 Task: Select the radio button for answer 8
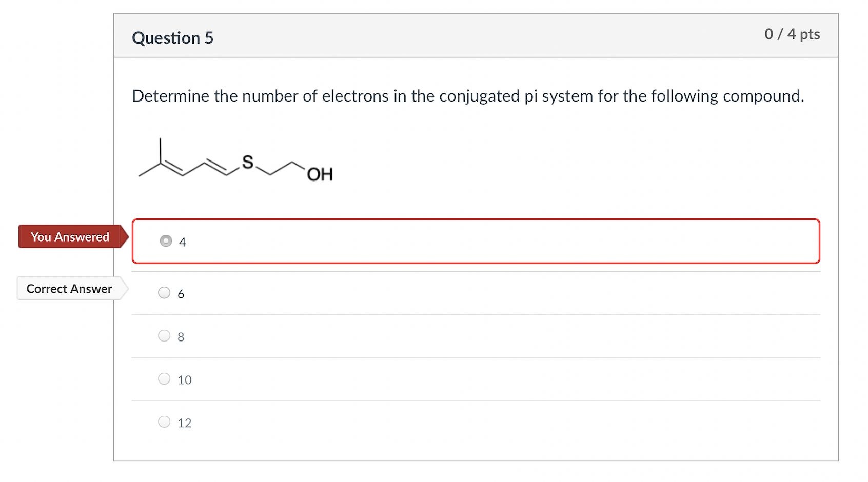click(x=164, y=335)
